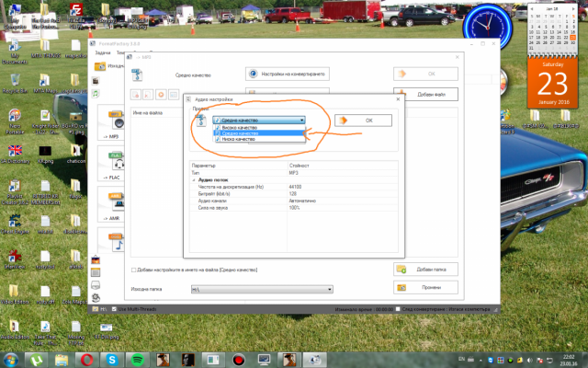
Task: Click the 'Добави файл' add file button
Action: [x=425, y=95]
